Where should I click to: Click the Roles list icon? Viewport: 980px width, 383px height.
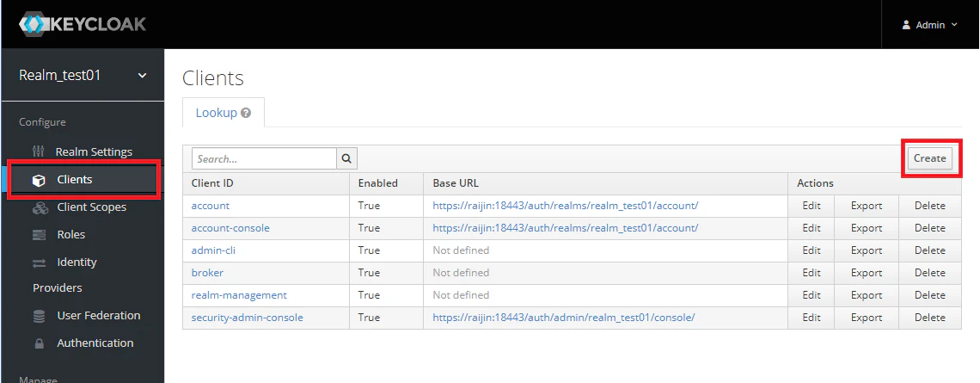tap(39, 235)
